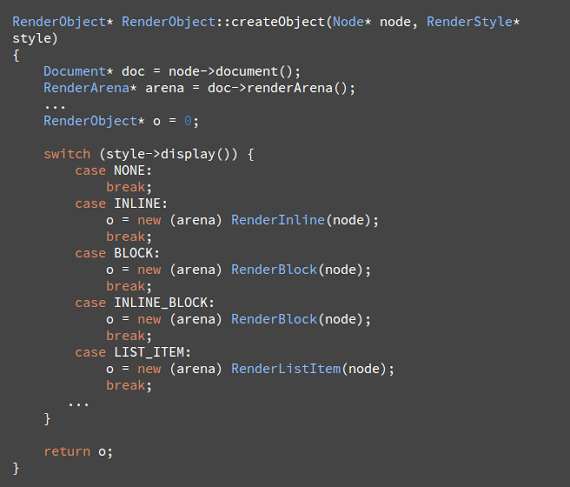Click the 'case NONE:' line
570x487 pixels.
click(113, 170)
